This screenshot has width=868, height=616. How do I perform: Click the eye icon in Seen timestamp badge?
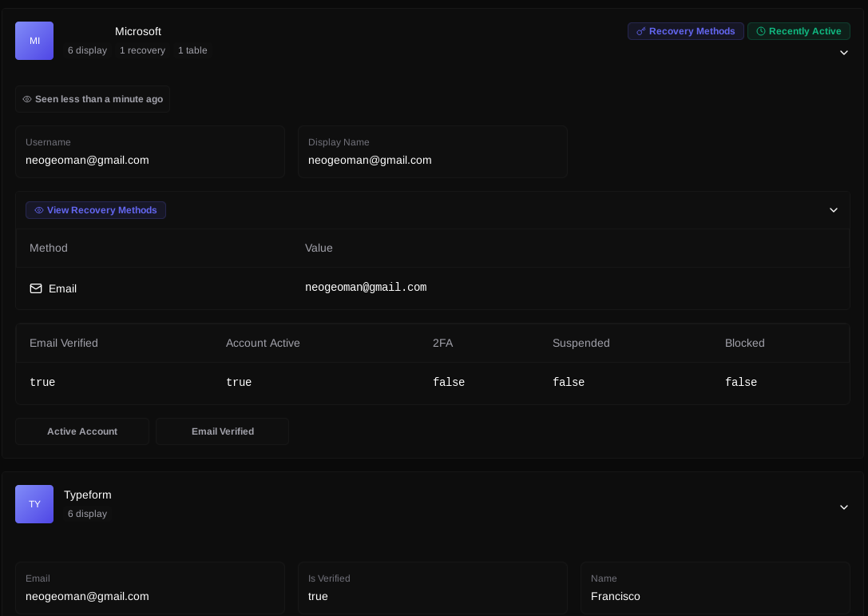tap(27, 99)
